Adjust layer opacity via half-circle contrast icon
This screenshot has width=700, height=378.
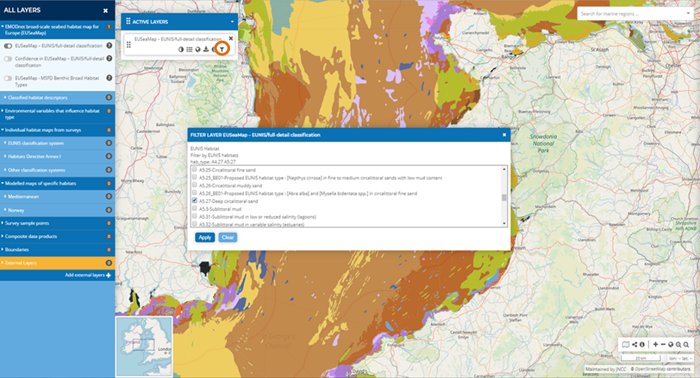point(181,50)
